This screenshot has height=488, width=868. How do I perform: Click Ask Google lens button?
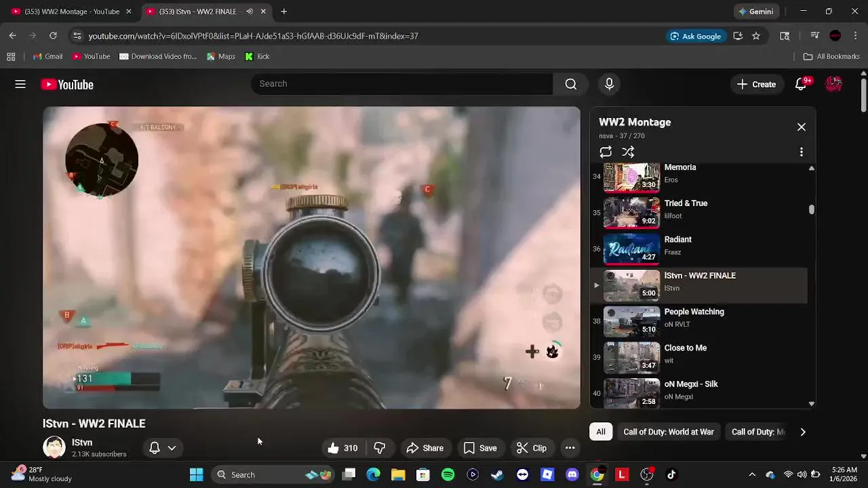pyautogui.click(x=696, y=36)
